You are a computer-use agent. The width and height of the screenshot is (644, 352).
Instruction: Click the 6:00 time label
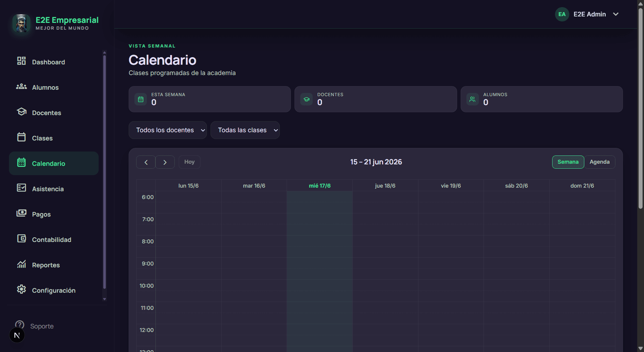(x=148, y=197)
